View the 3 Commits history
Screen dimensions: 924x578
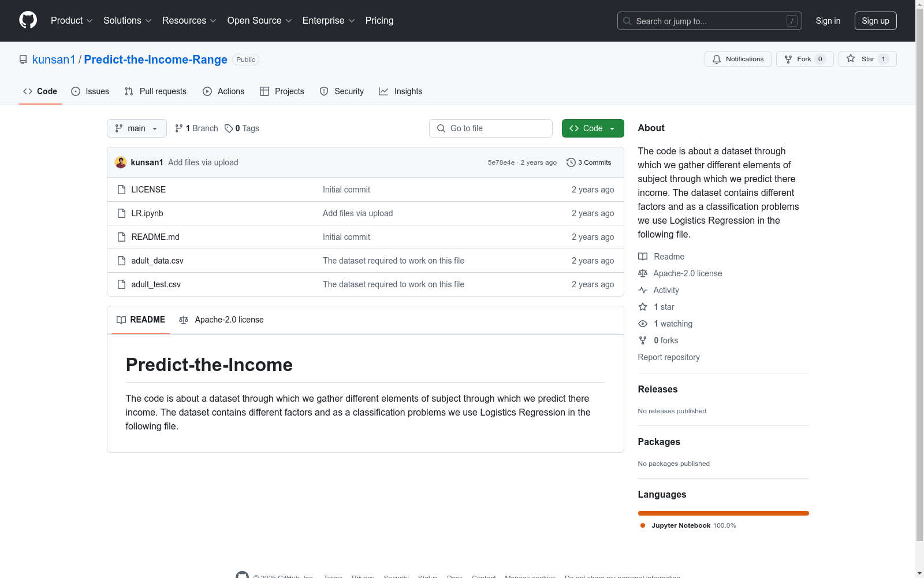pyautogui.click(x=589, y=162)
